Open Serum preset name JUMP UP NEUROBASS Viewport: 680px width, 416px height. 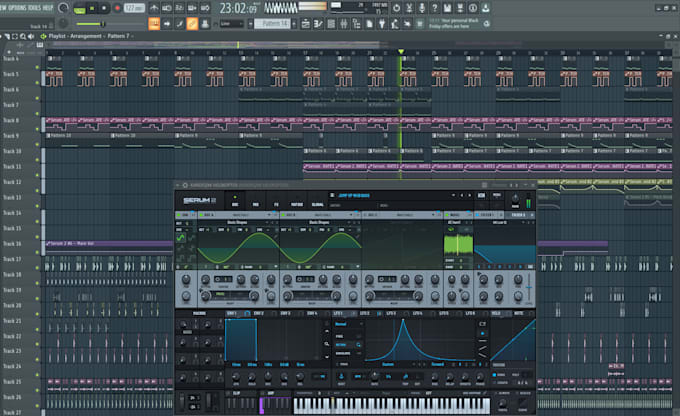pos(354,195)
